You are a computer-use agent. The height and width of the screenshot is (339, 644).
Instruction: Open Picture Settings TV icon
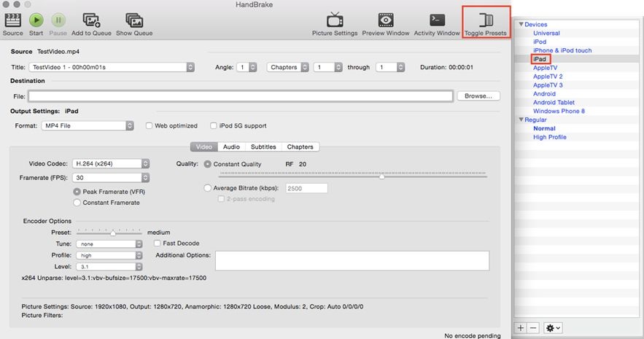pos(335,20)
